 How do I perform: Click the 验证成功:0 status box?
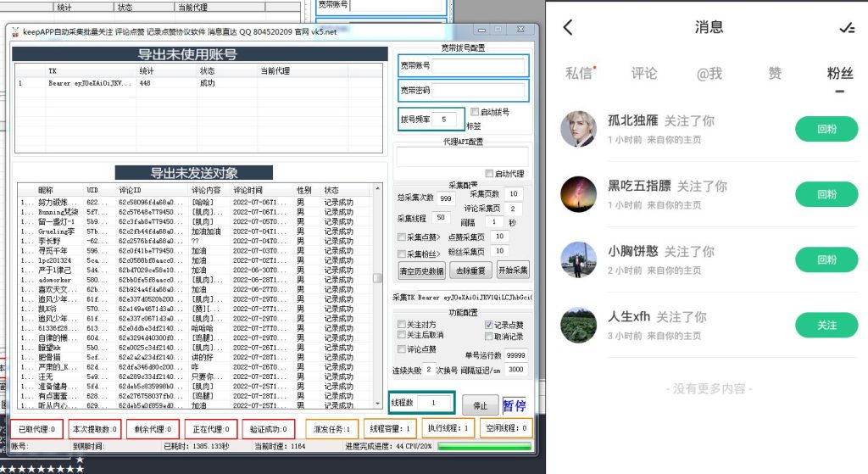pyautogui.click(x=269, y=429)
